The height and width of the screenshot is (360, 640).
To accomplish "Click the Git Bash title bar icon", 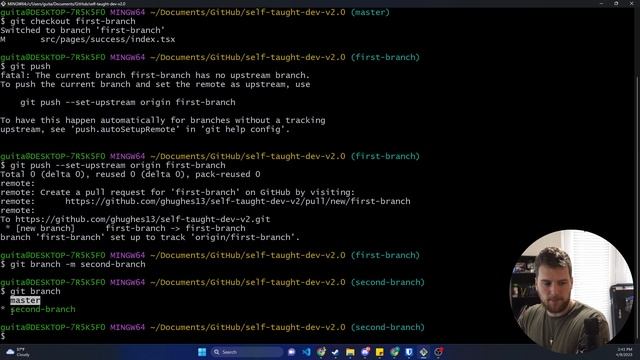I will click(x=3, y=3).
